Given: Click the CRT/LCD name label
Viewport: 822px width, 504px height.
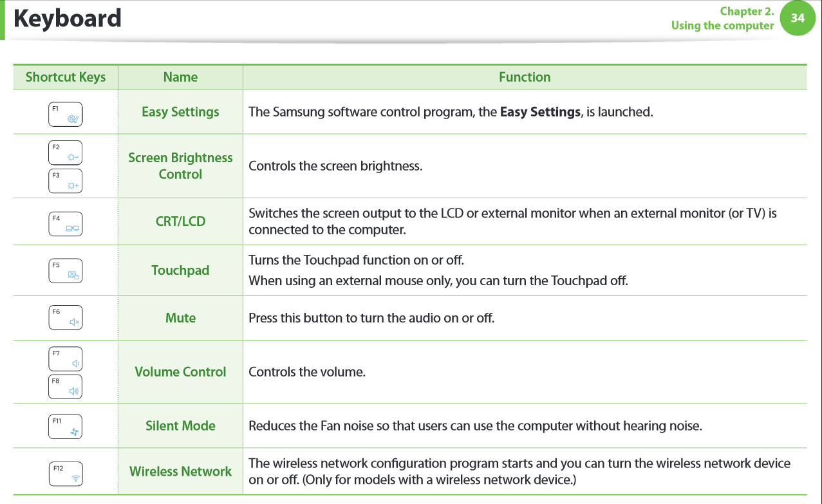Looking at the screenshot, I should 180,221.
